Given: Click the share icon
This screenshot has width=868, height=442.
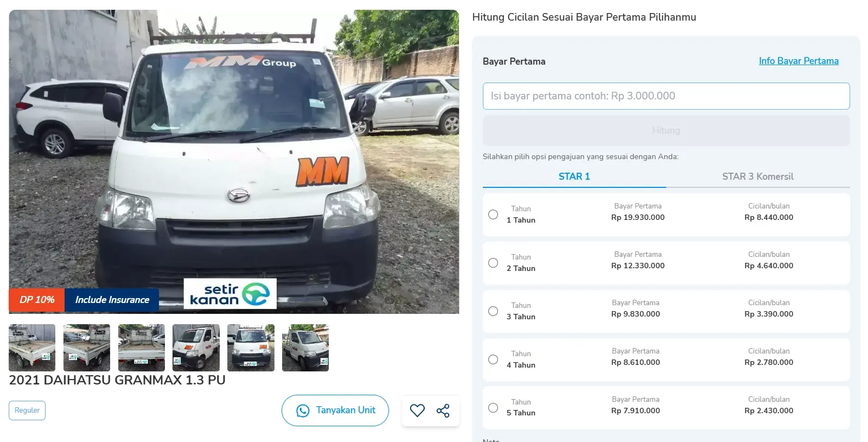Looking at the screenshot, I should (x=443, y=411).
